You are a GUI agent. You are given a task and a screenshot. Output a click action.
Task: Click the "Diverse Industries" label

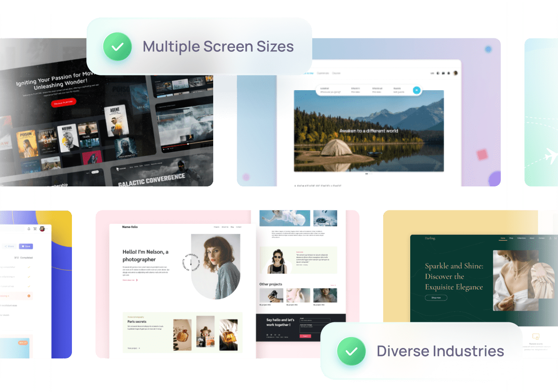click(x=441, y=351)
